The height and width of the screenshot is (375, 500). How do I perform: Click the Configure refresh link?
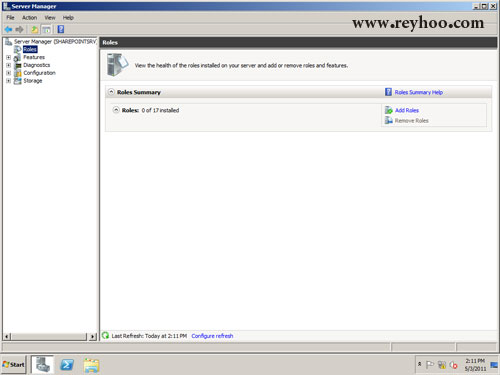[212, 336]
